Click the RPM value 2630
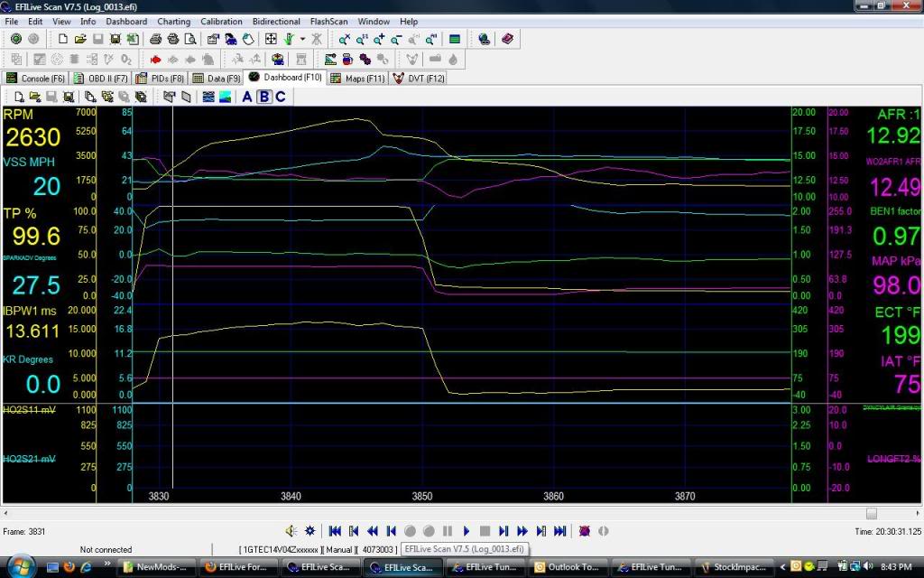 point(33,137)
